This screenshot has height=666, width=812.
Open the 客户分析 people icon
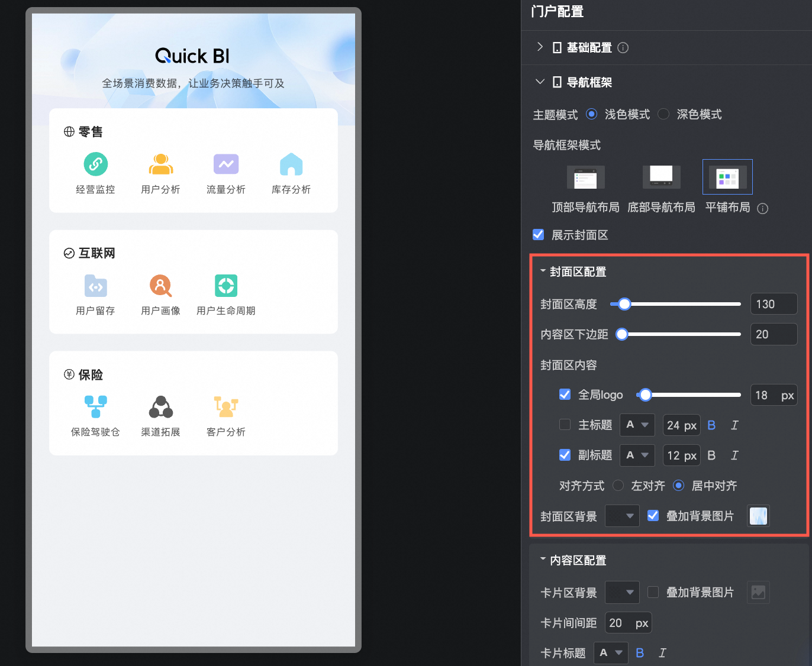coord(226,407)
